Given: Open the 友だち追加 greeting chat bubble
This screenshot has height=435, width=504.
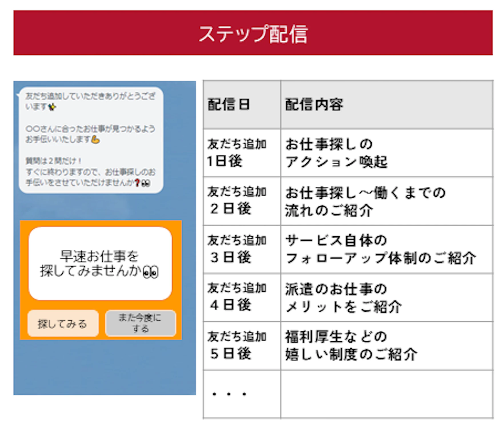Looking at the screenshot, I should (x=91, y=140).
